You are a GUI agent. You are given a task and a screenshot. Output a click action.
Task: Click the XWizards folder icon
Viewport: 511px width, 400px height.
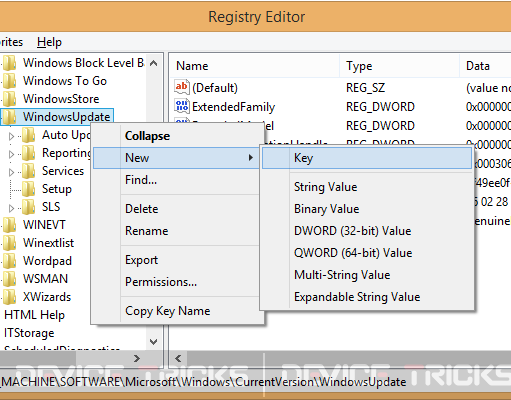[9, 297]
